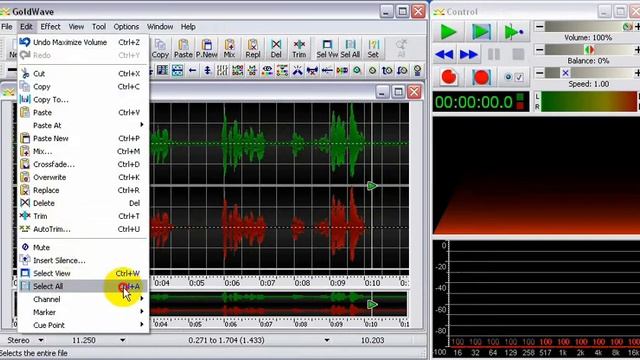Click the Paste toolbar icon

(183, 49)
